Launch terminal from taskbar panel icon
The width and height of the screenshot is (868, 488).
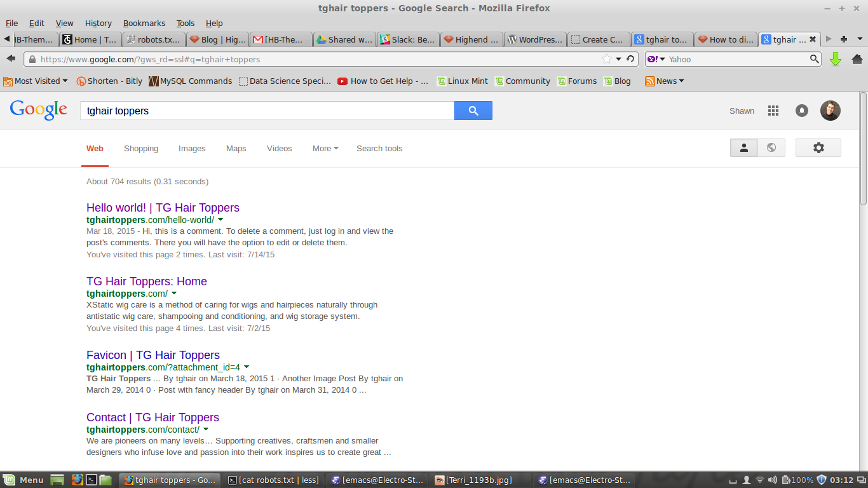click(92, 480)
